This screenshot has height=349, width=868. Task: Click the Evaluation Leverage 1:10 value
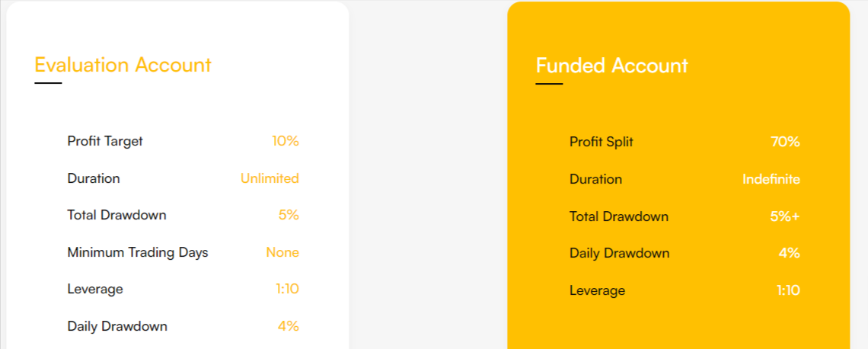pos(287,289)
